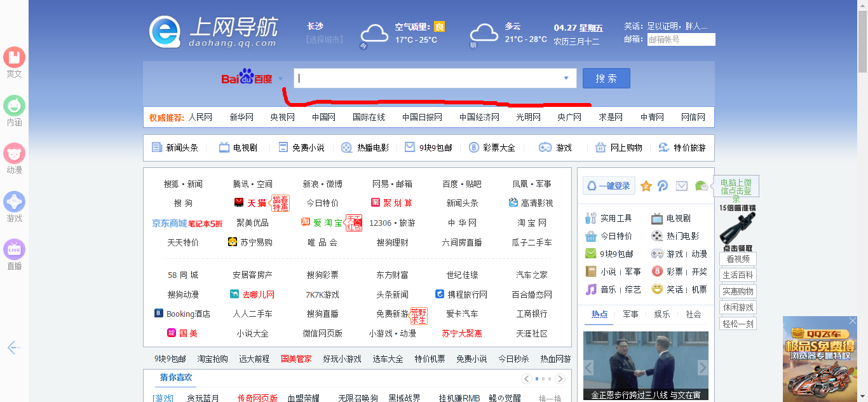
Task: Open the search engine selector dropdown arrow
Action: [x=280, y=79]
